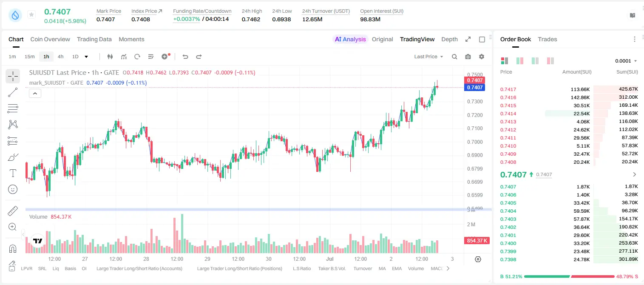Open the Last Price dropdown
This screenshot has width=644, height=285.
(x=428, y=57)
